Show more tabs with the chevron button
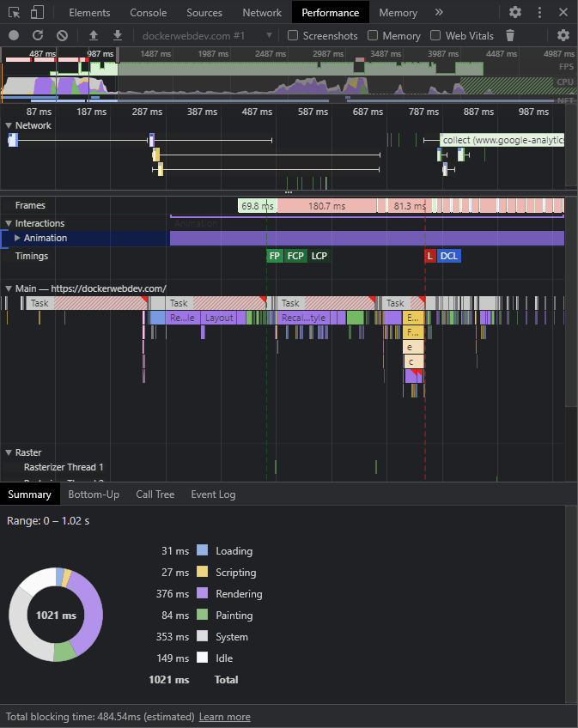 439,13
